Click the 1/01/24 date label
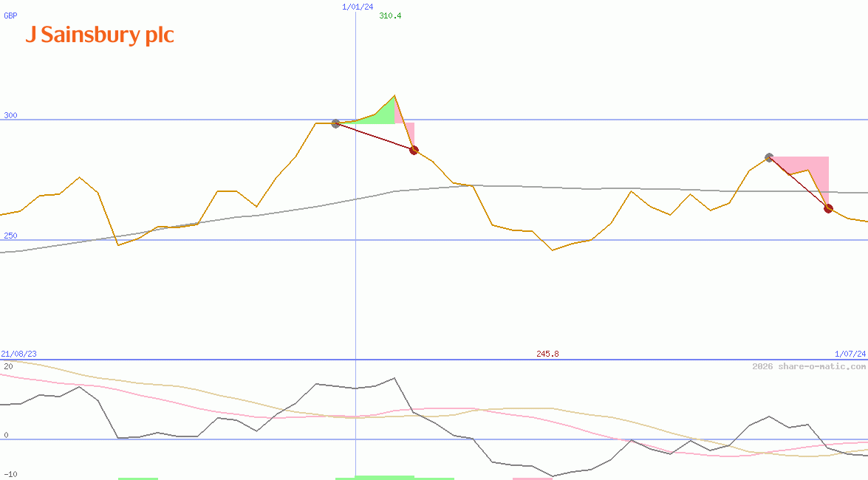This screenshot has width=868, height=480. (358, 7)
